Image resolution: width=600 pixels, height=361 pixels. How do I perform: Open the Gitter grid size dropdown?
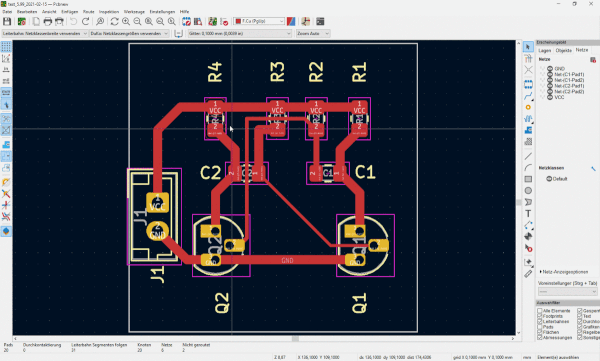coord(240,34)
